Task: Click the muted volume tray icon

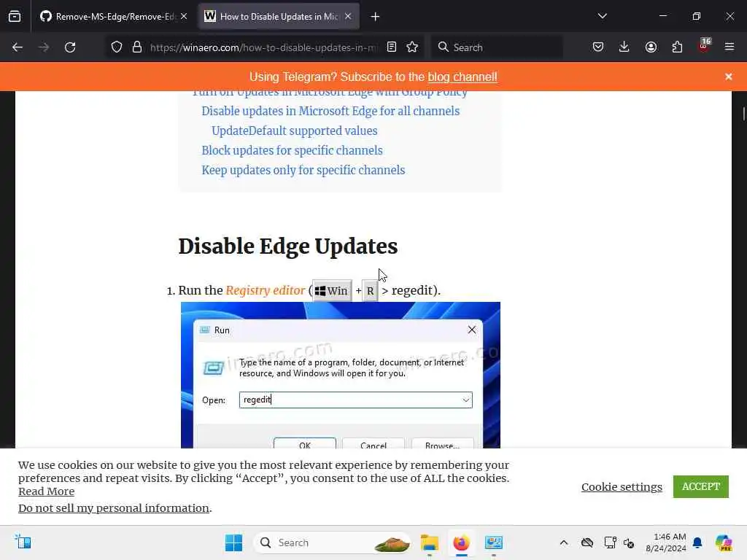Action: click(629, 542)
